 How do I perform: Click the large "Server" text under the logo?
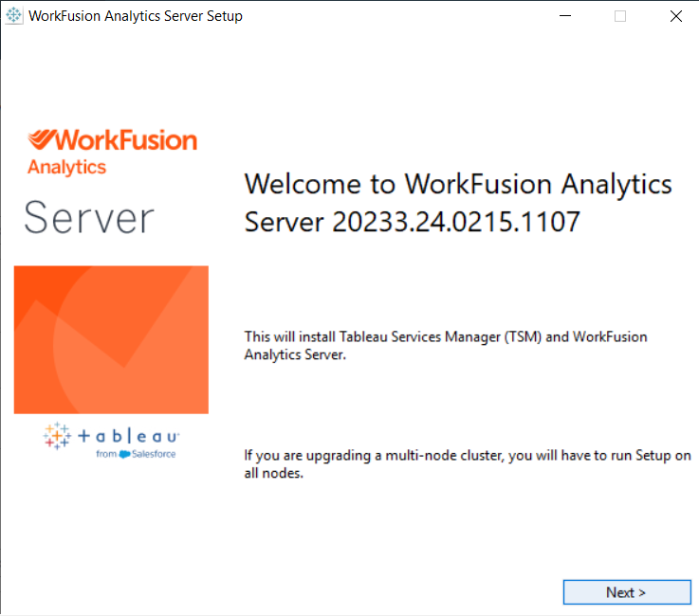tap(89, 218)
